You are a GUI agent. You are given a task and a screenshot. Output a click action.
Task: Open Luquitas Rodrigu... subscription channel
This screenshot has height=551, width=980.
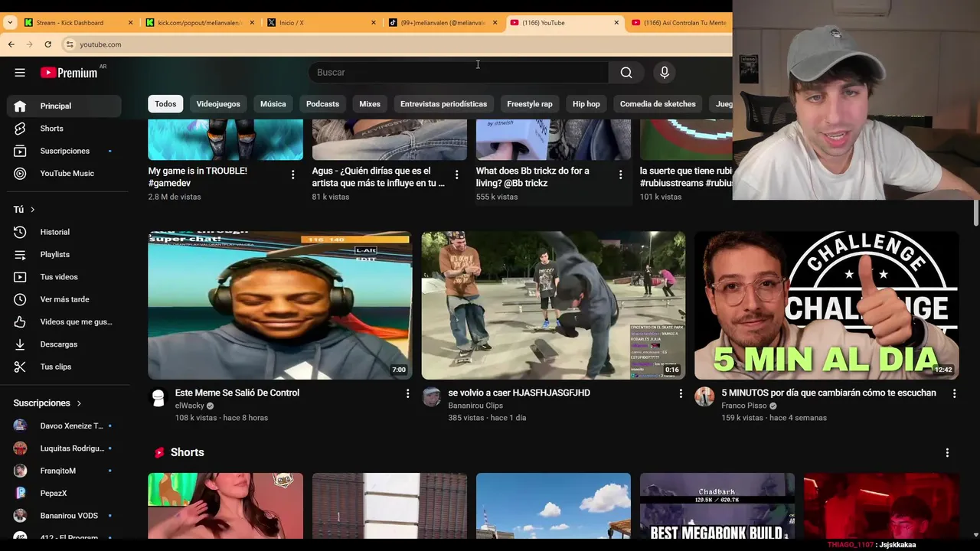64,448
